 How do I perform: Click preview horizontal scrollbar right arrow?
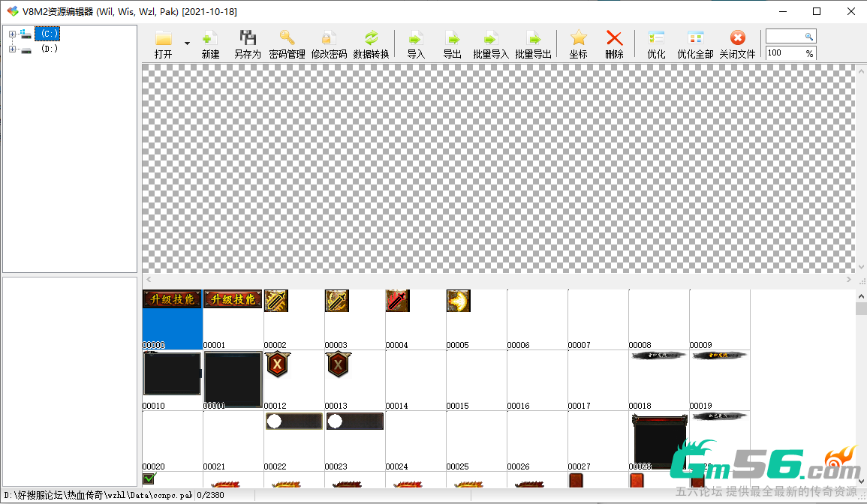point(849,280)
